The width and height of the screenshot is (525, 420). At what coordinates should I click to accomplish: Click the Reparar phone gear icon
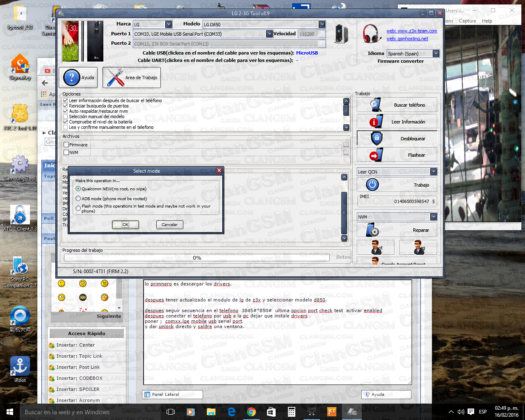click(373, 230)
